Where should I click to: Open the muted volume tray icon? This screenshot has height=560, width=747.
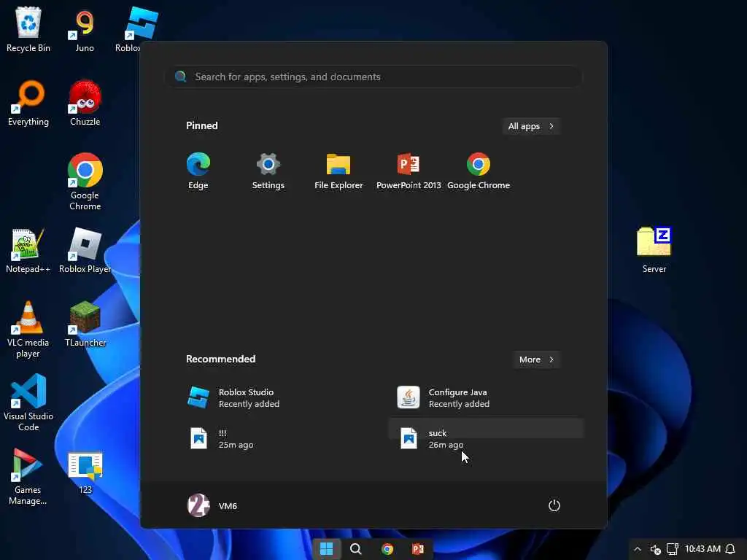point(656,550)
